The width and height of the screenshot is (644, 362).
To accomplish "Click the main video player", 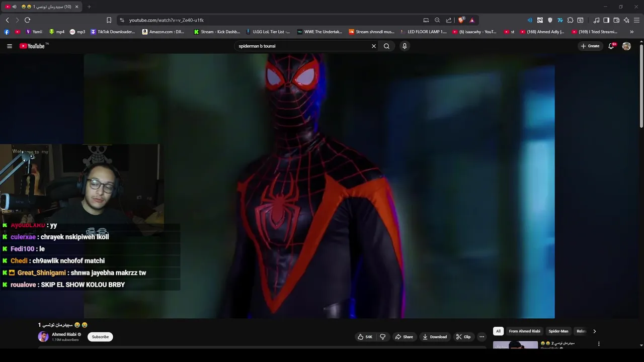I will [x=319, y=186].
